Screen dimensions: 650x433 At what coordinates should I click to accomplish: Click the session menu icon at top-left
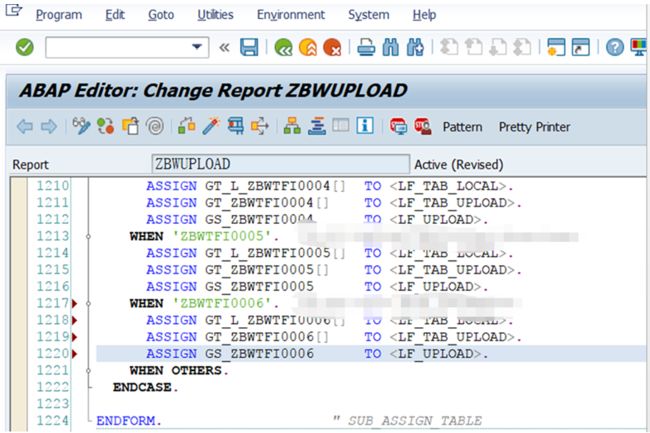[13, 10]
